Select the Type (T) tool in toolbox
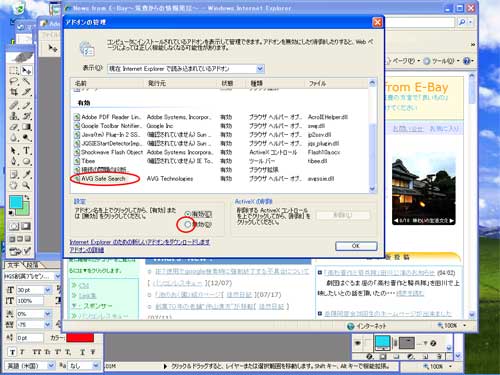This screenshot has width=500, height=375. [26, 151]
